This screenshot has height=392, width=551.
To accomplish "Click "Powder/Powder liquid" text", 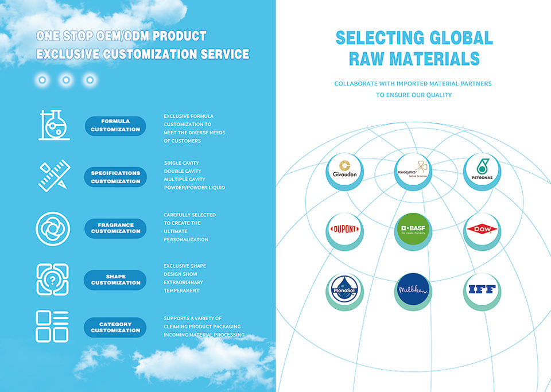I will tap(195, 188).
